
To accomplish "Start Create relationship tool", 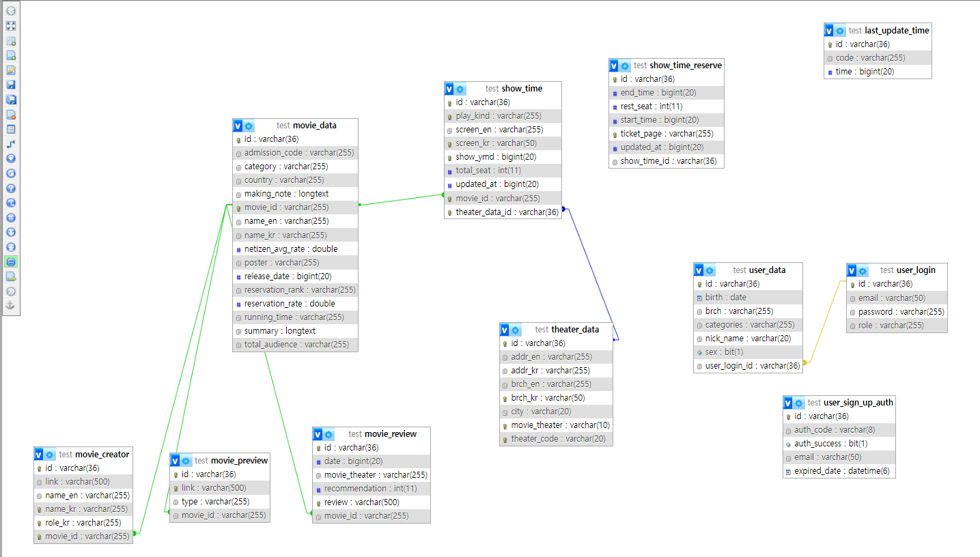I will coord(11,144).
